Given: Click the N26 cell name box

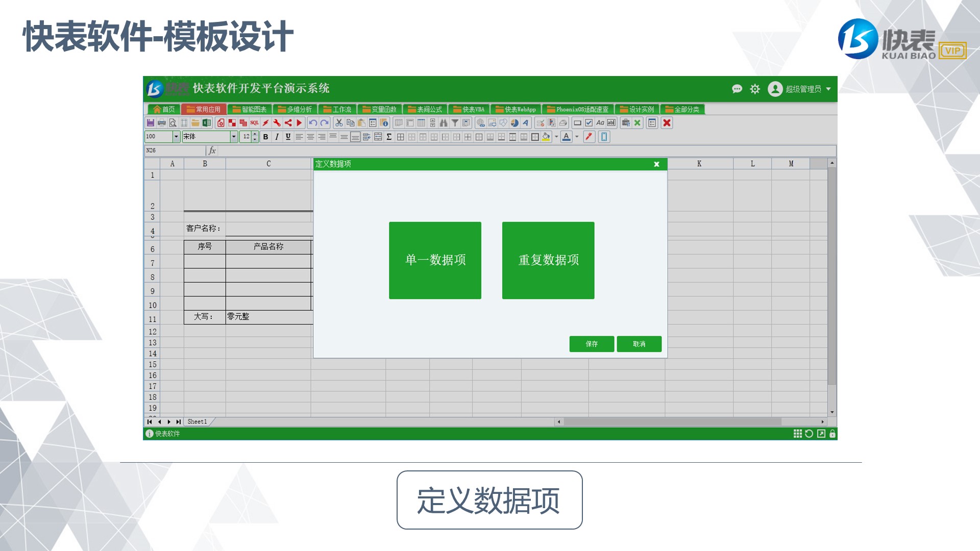Looking at the screenshot, I should 175,151.
